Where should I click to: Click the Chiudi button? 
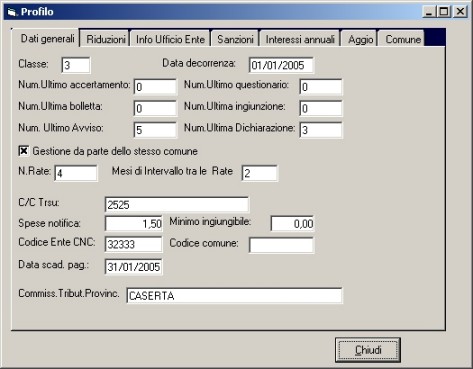coord(368,350)
